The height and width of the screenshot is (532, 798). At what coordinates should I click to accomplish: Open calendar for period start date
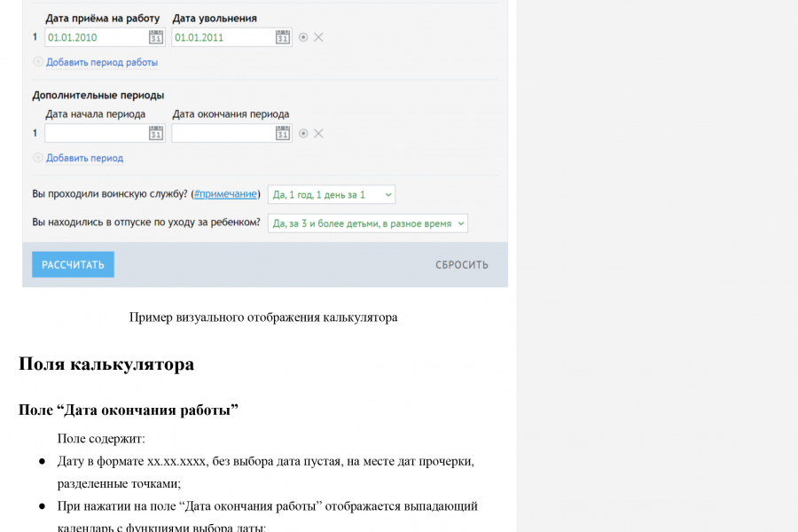click(x=156, y=133)
